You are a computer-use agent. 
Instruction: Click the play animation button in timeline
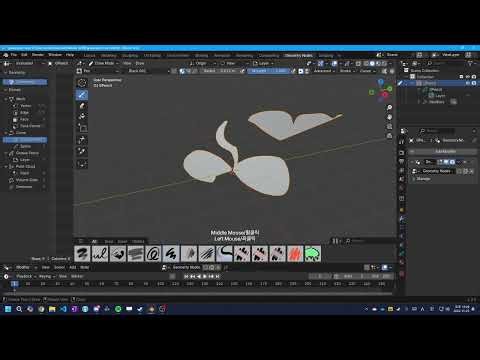(x=205, y=276)
